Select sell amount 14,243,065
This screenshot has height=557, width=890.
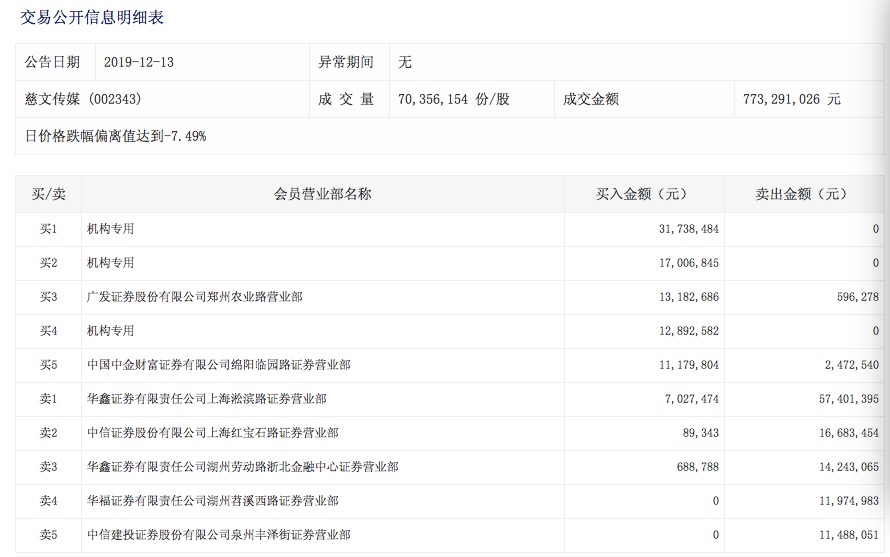tap(849, 467)
